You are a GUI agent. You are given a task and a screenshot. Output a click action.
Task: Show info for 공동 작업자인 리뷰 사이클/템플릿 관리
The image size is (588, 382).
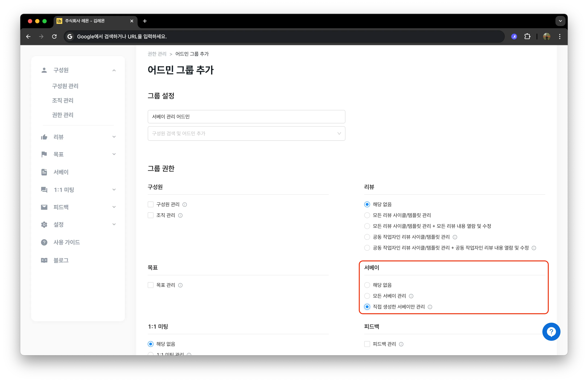coord(455,237)
